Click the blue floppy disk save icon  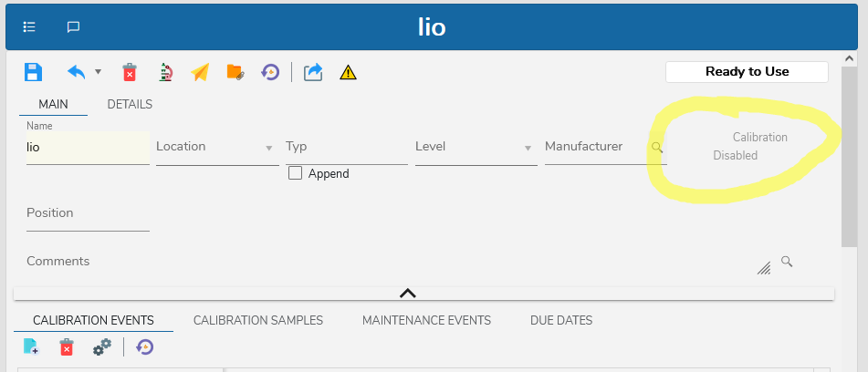pos(33,72)
